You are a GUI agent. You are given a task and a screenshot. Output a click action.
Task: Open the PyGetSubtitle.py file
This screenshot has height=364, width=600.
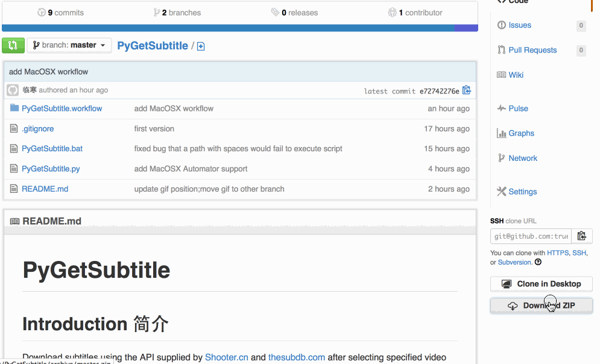click(x=51, y=169)
